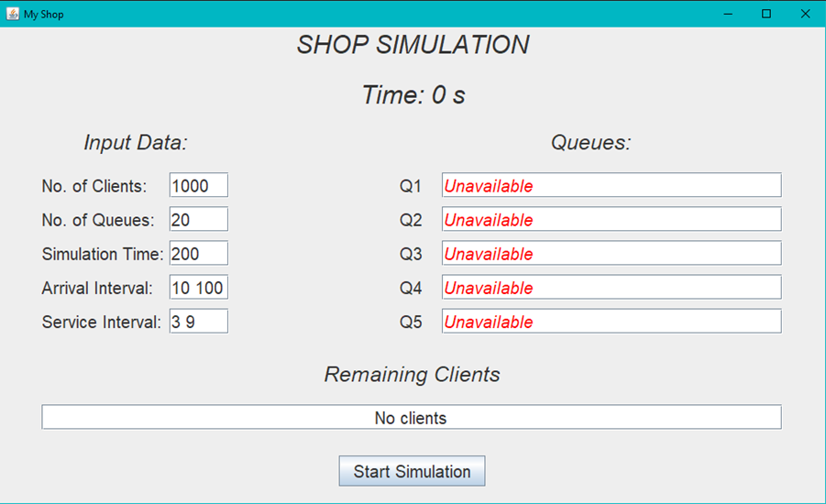Click the Q1 label
Viewport: 826px width, 504px height.
click(x=411, y=186)
